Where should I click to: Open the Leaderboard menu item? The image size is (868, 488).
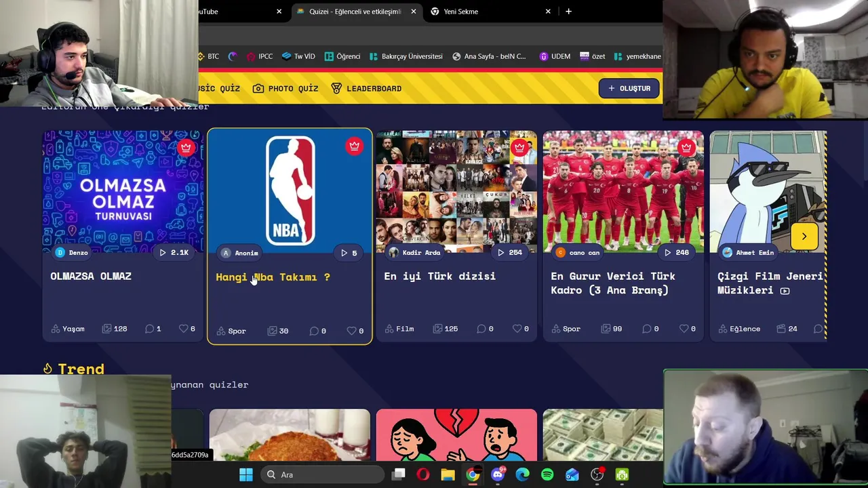[x=366, y=88]
